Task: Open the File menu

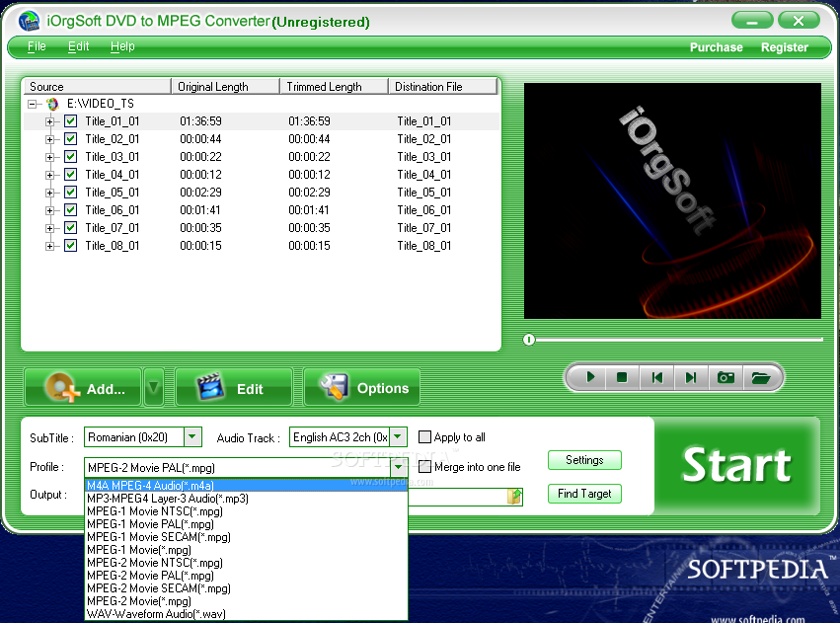Action: tap(37, 46)
